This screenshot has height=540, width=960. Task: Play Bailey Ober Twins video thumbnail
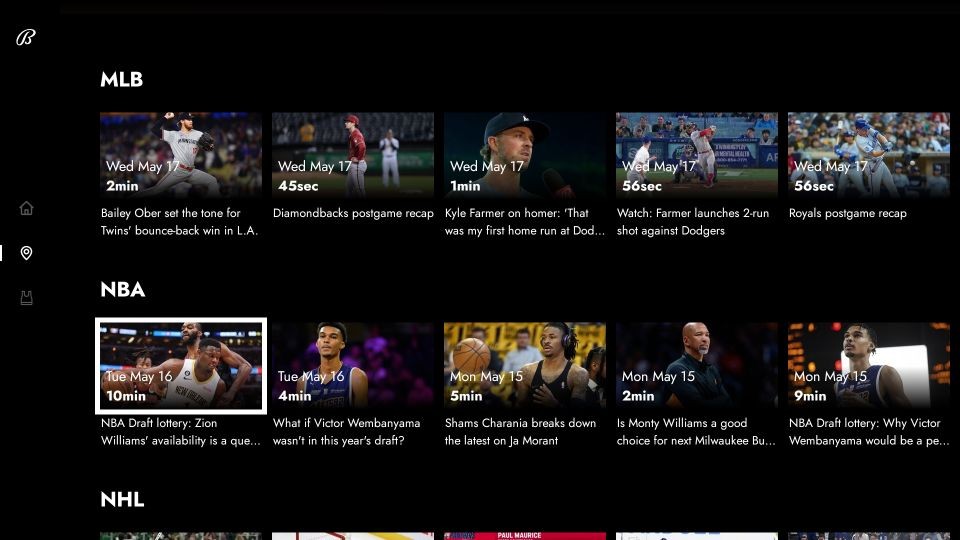(181, 154)
